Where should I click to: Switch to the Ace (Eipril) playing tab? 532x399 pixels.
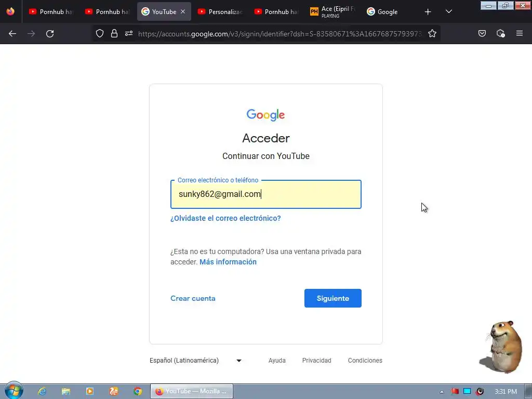(x=332, y=11)
